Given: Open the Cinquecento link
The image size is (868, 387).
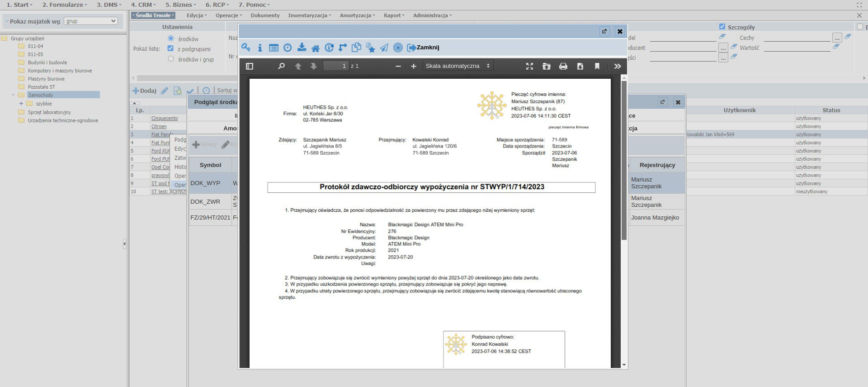Looking at the screenshot, I should [165, 118].
